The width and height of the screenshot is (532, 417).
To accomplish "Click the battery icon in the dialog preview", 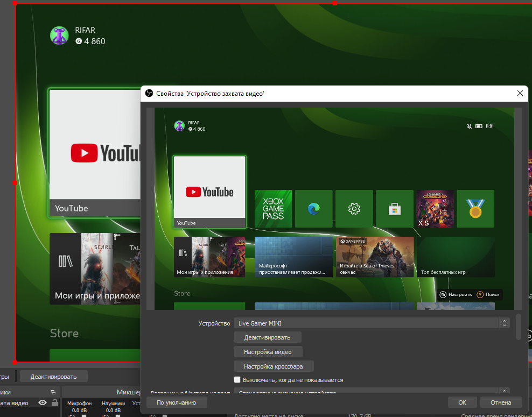I will [479, 126].
